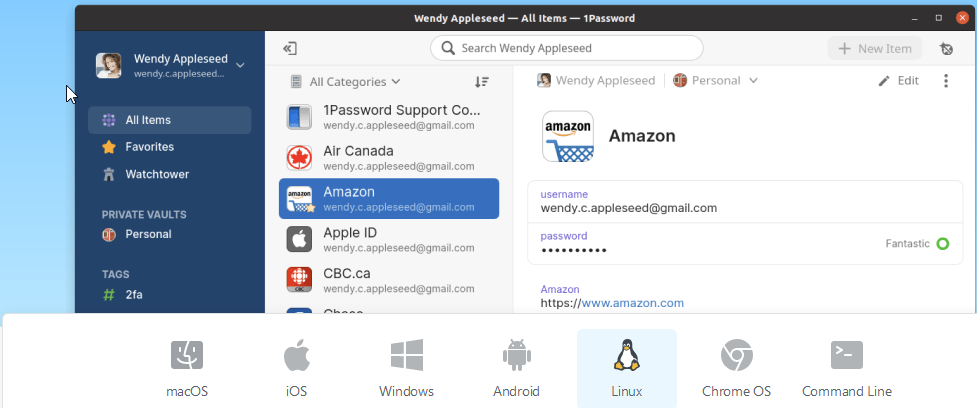Open the Watchtower bell-slash icon in the toolbar

(x=946, y=49)
